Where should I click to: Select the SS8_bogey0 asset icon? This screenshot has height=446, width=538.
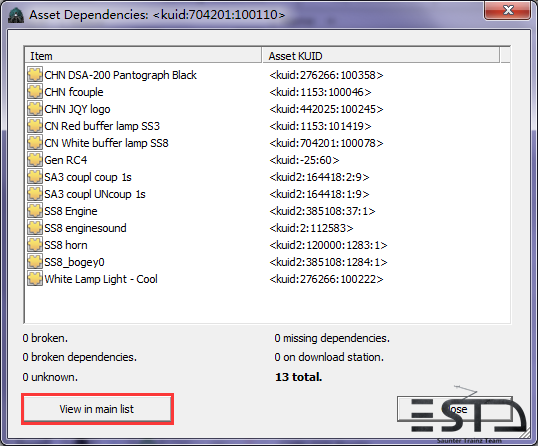35,262
